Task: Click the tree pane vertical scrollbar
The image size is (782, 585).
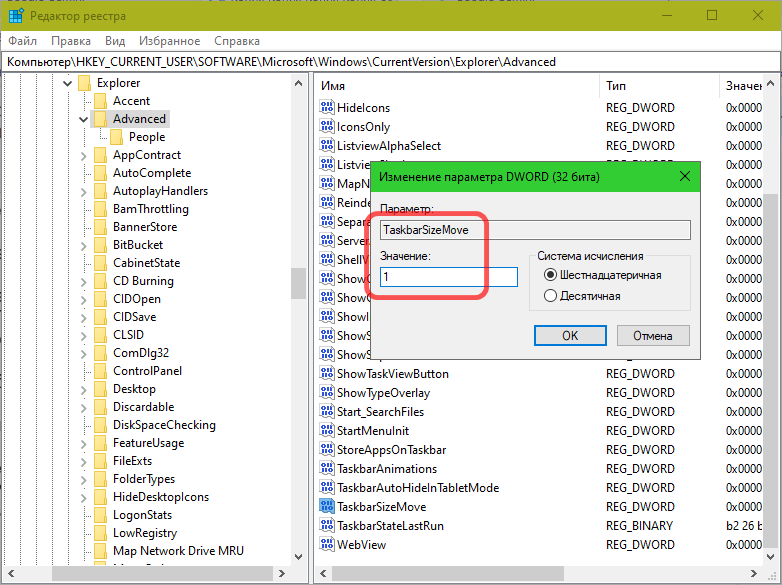Action: pos(298,283)
